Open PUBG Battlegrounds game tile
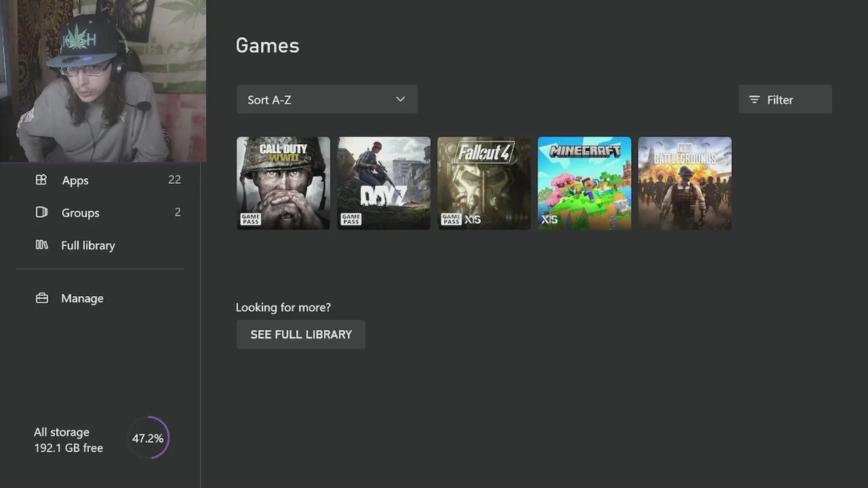The height and width of the screenshot is (488, 868). 685,183
